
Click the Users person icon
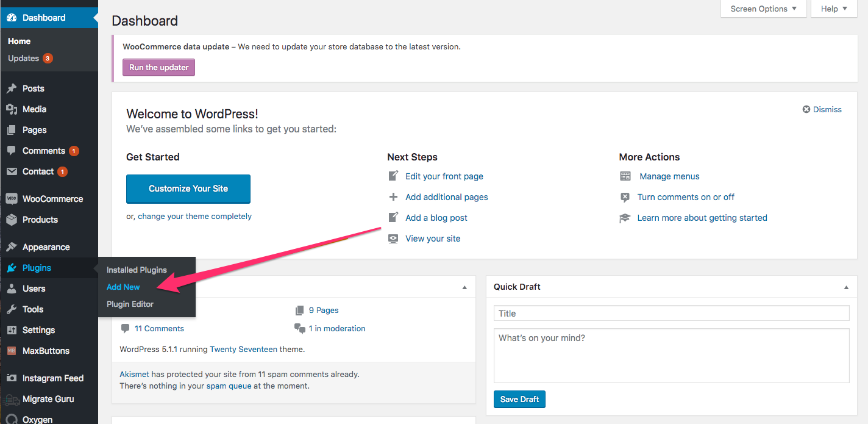(x=12, y=289)
